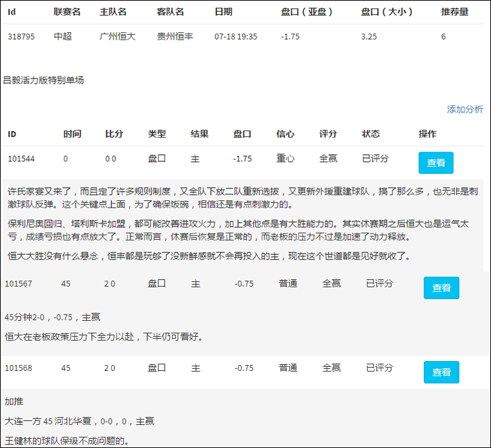
Task: Click league name 中超
Action: (63, 36)
